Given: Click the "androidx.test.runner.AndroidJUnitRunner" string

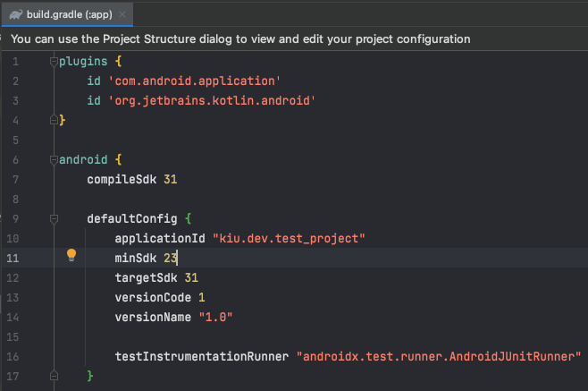Looking at the screenshot, I should [439, 356].
